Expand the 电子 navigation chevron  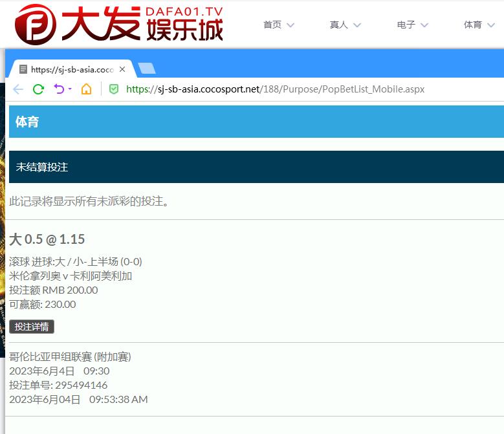click(424, 25)
